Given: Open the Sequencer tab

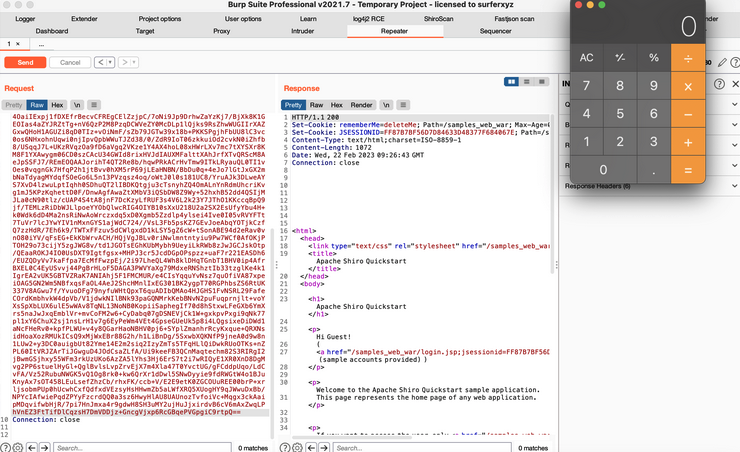Looking at the screenshot, I should (x=496, y=31).
